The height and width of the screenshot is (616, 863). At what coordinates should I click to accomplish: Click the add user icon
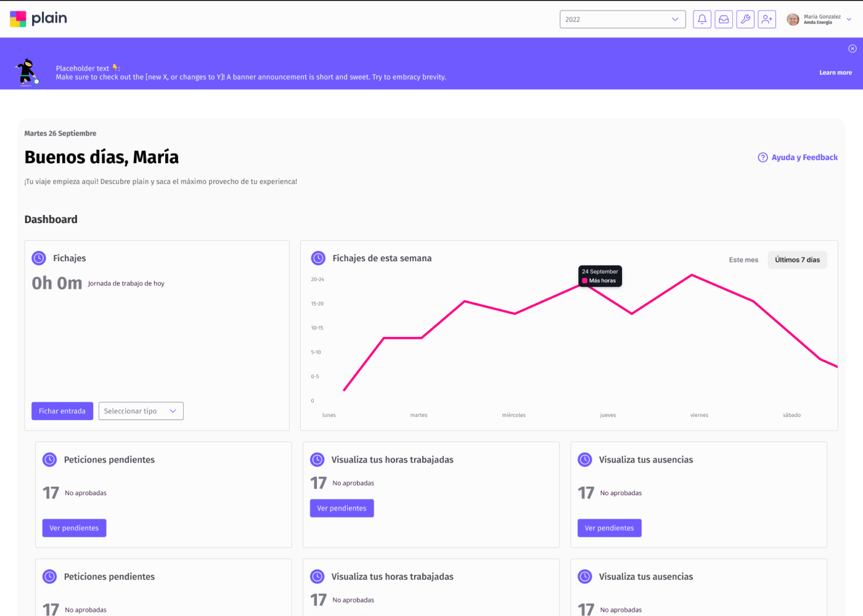pos(767,19)
